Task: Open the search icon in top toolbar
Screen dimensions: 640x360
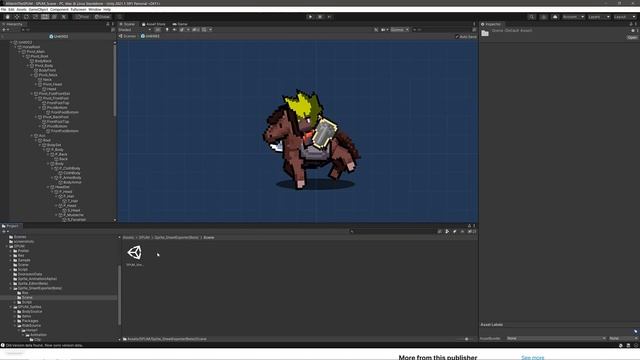Action: pos(531,17)
